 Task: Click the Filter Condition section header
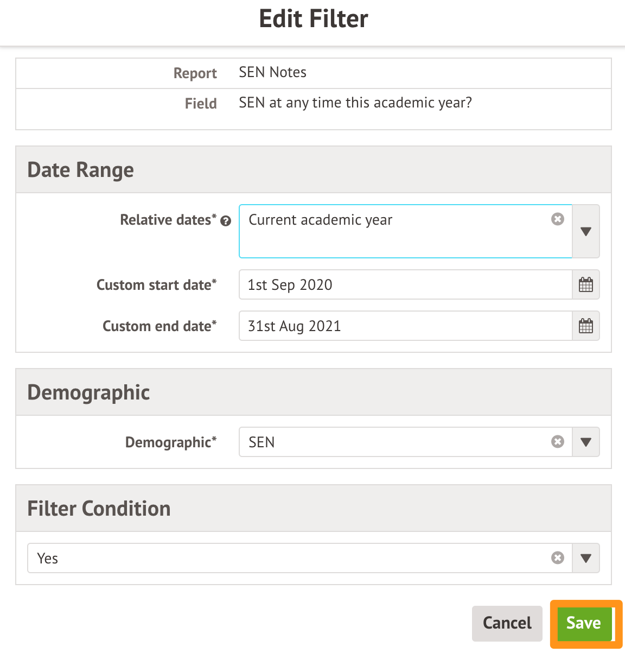click(313, 509)
